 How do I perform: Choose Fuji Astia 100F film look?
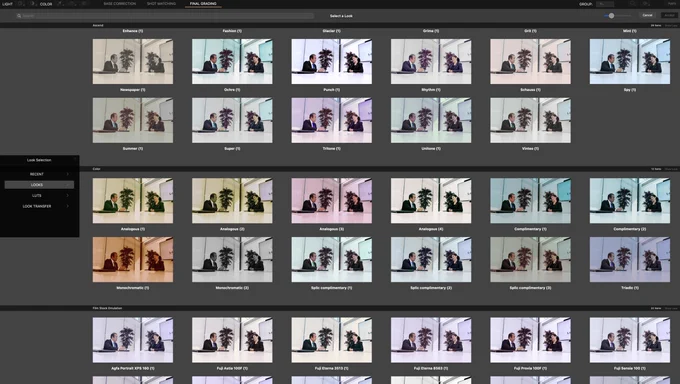[x=232, y=340]
